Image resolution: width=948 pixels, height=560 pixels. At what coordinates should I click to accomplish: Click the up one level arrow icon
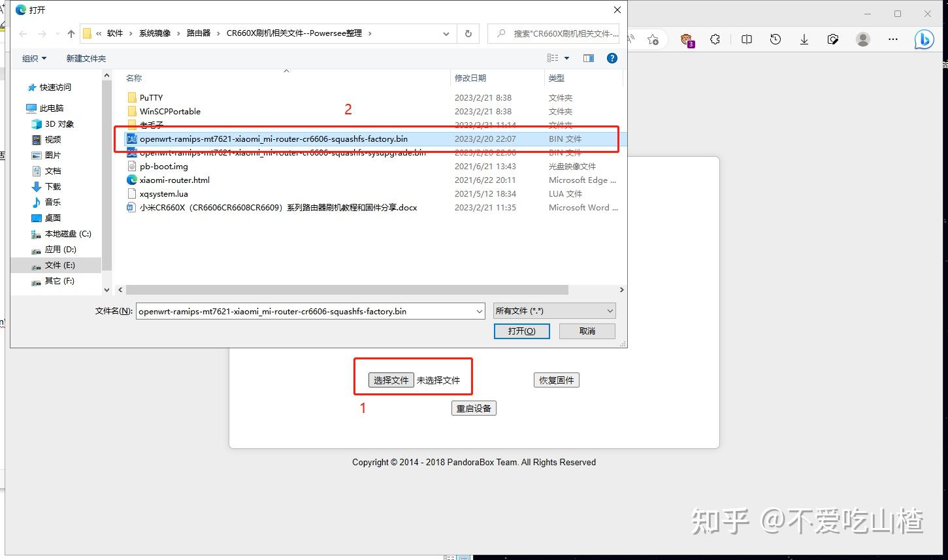(70, 33)
